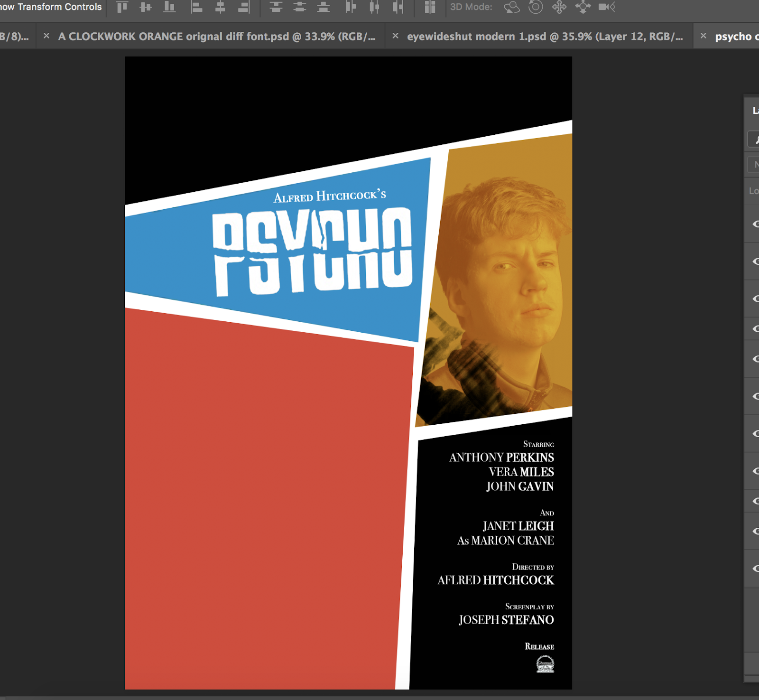
Task: Select the "Alfred Hitchcock's" text above title
Action: pyautogui.click(x=330, y=196)
